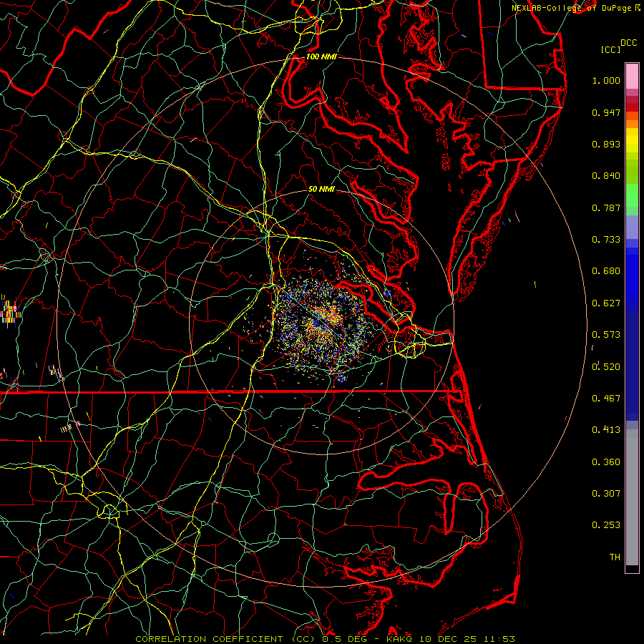Click the small echo cluster at the west edge

tap(11, 311)
